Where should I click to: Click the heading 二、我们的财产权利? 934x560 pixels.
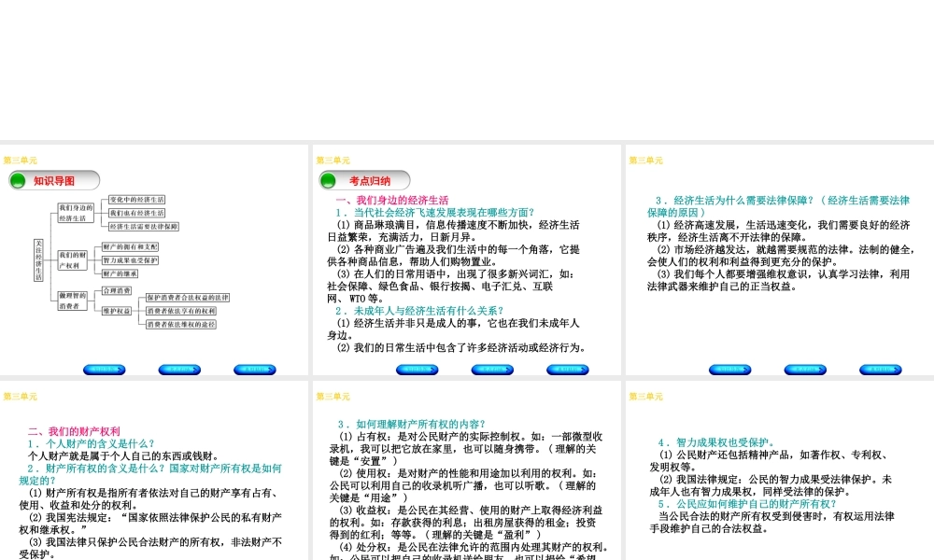(x=74, y=431)
